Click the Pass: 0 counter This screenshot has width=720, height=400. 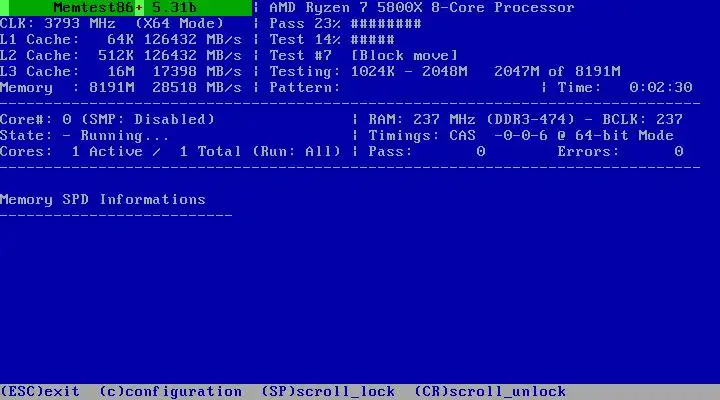coord(427,152)
